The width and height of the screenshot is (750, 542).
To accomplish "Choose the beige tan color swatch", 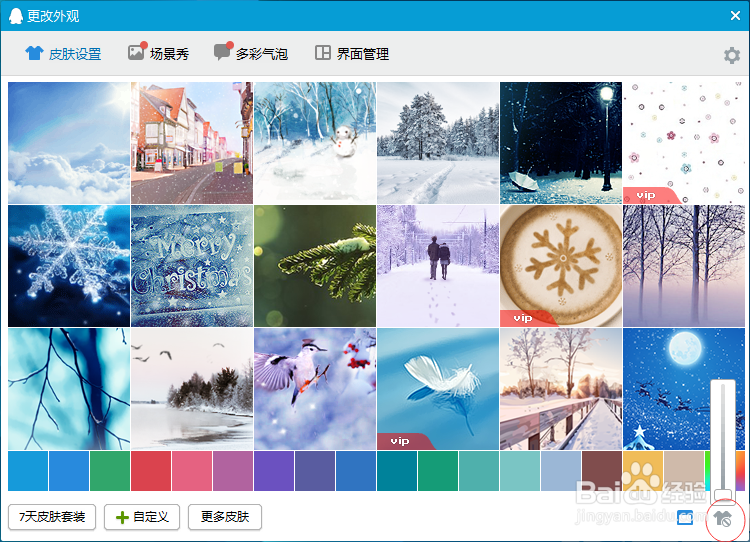I will pos(684,471).
